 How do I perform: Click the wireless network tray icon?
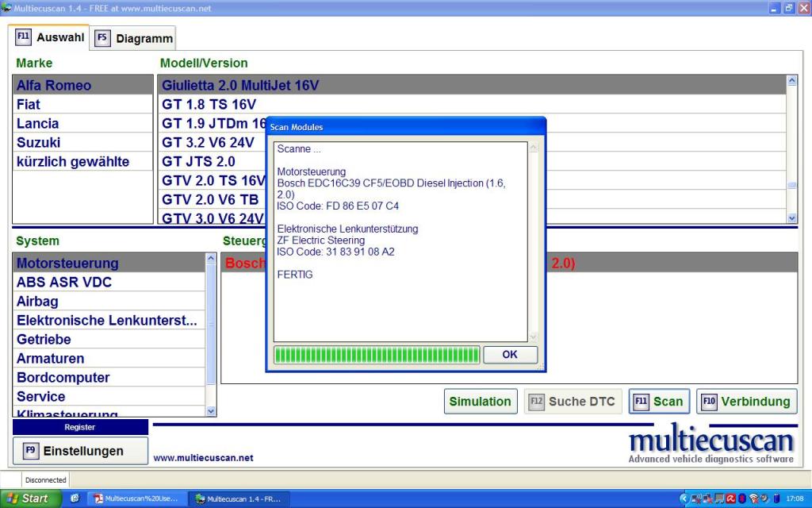pyautogui.click(x=753, y=498)
